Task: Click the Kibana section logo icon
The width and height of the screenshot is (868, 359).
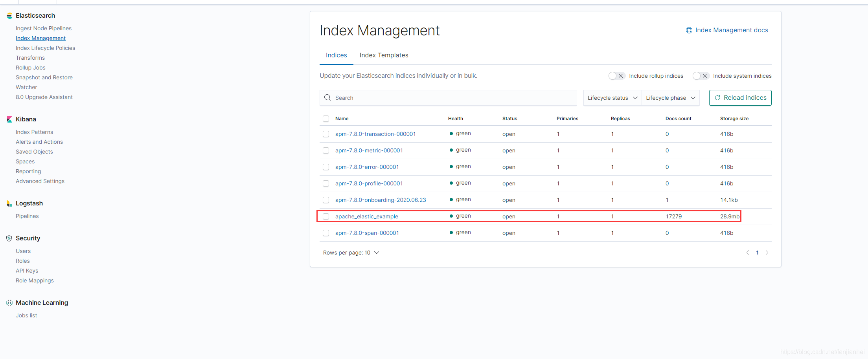Action: [9, 119]
